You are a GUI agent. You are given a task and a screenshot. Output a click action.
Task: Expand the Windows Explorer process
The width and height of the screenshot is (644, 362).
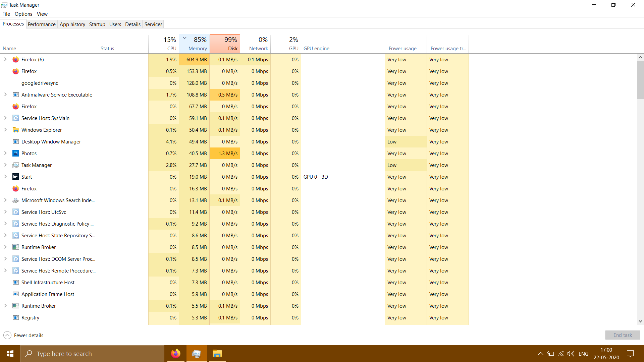click(x=5, y=130)
